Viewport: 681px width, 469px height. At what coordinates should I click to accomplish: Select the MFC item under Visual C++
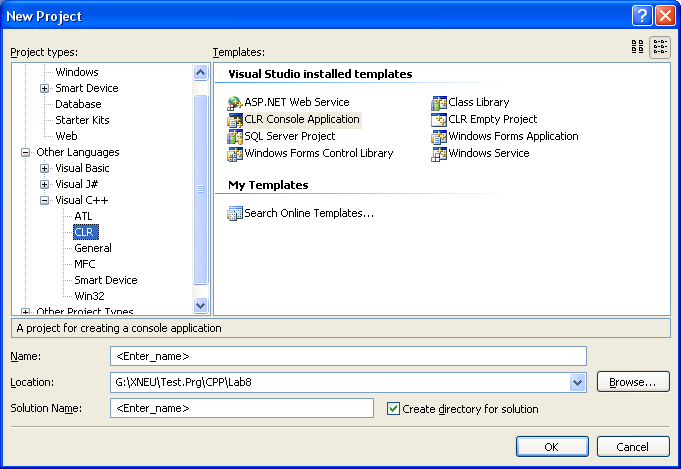[85, 264]
